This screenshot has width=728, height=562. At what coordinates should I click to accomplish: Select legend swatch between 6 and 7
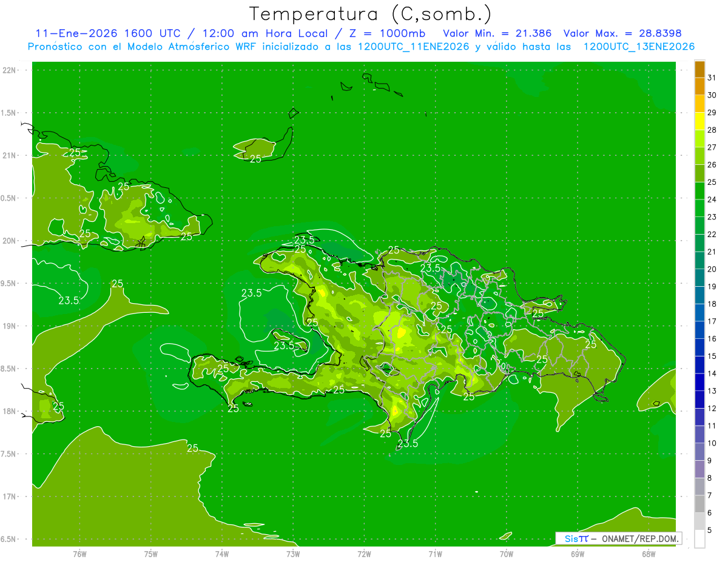coord(699,503)
